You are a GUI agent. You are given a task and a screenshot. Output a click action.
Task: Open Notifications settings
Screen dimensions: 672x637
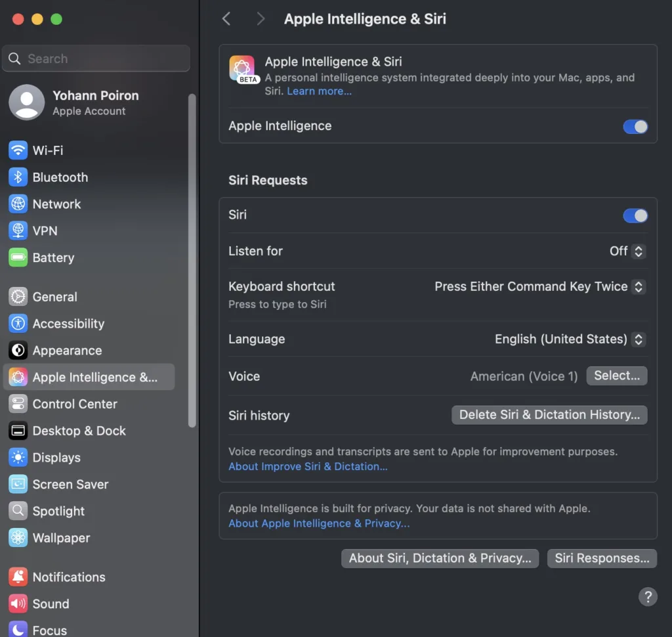coord(89,577)
